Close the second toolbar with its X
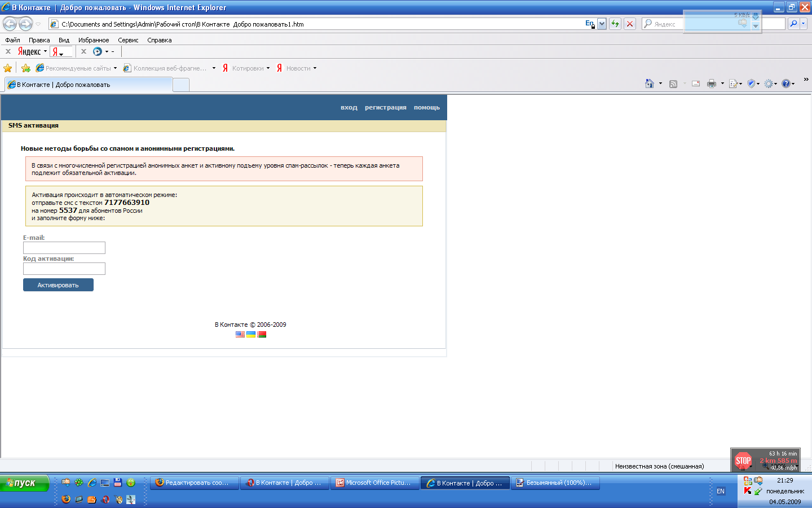 83,51
